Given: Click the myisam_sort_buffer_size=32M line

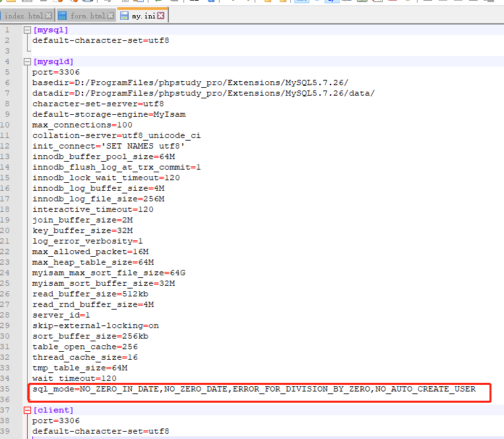Looking at the screenshot, I should 104,283.
